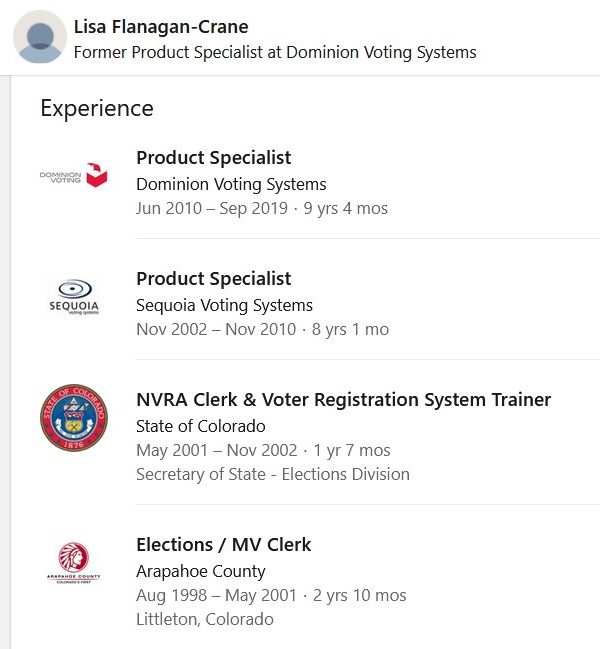Open Product Specialist role at Sequoia

coord(214,279)
